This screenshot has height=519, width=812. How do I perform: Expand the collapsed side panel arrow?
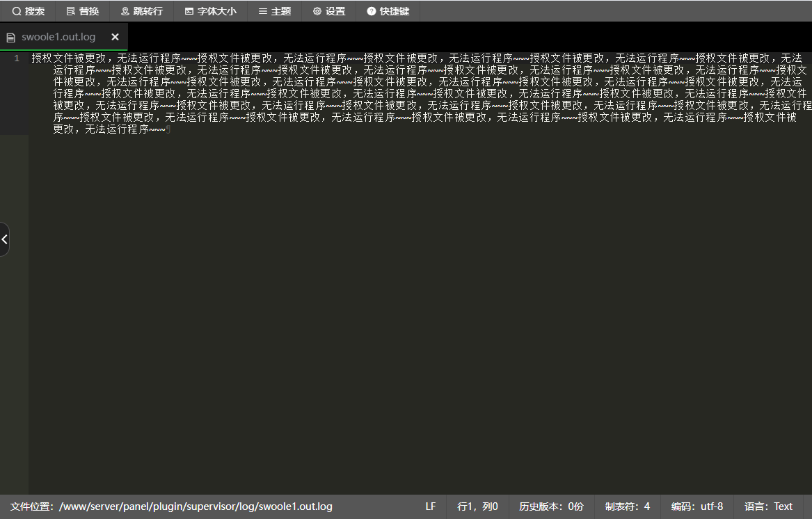point(4,239)
